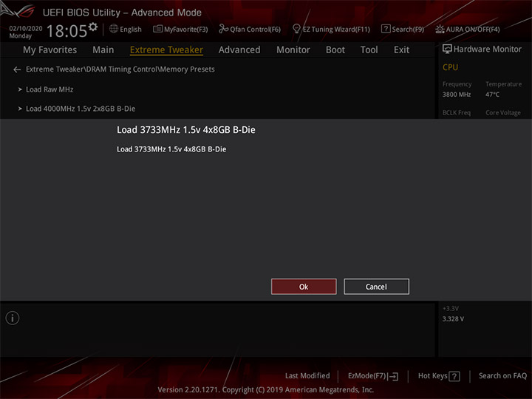Go to the Exit tab
Image resolution: width=532 pixels, height=399 pixels.
coord(401,50)
